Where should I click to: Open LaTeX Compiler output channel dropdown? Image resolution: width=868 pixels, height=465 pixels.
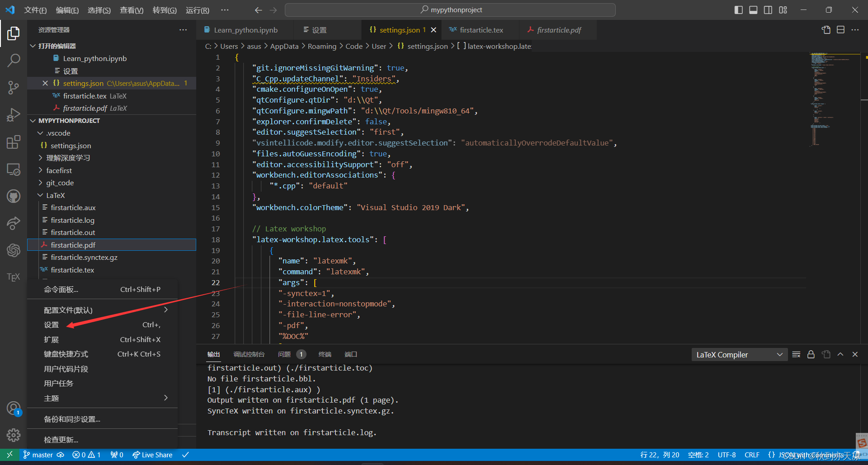tap(739, 355)
